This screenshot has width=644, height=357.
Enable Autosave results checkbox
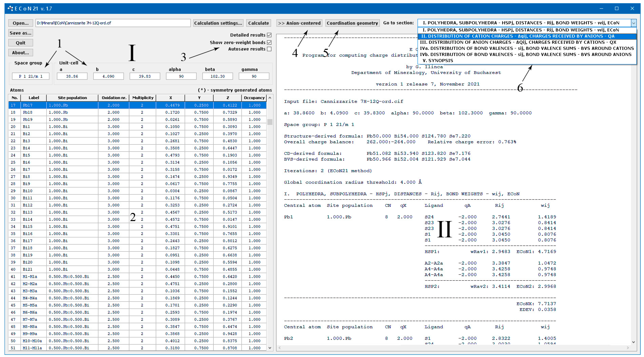(x=269, y=49)
